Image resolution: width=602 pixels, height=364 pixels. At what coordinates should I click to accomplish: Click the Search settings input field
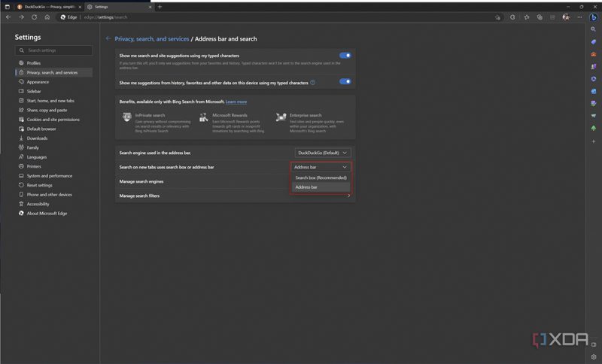tap(53, 50)
